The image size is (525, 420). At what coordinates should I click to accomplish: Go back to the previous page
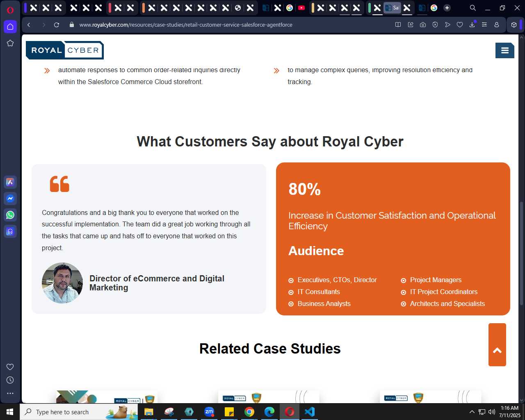[x=29, y=25]
